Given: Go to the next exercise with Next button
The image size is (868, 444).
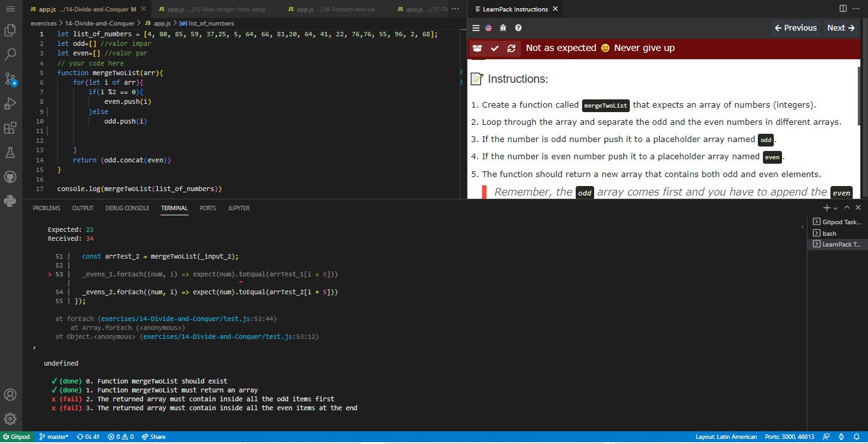Looking at the screenshot, I should coord(840,27).
